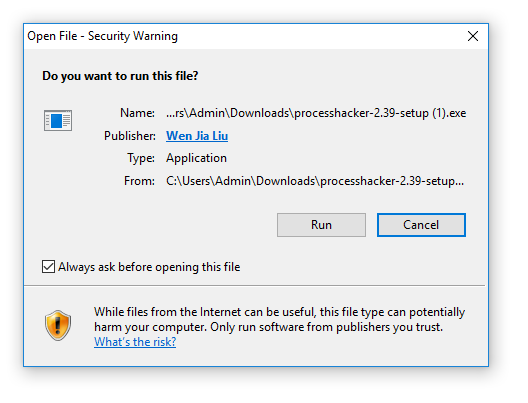
Task: Click the Name: field label
Action: click(137, 113)
